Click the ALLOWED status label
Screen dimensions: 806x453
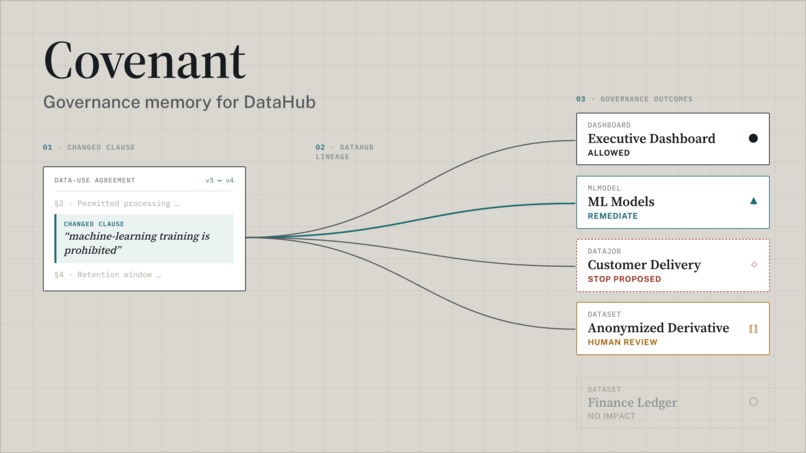coord(609,153)
